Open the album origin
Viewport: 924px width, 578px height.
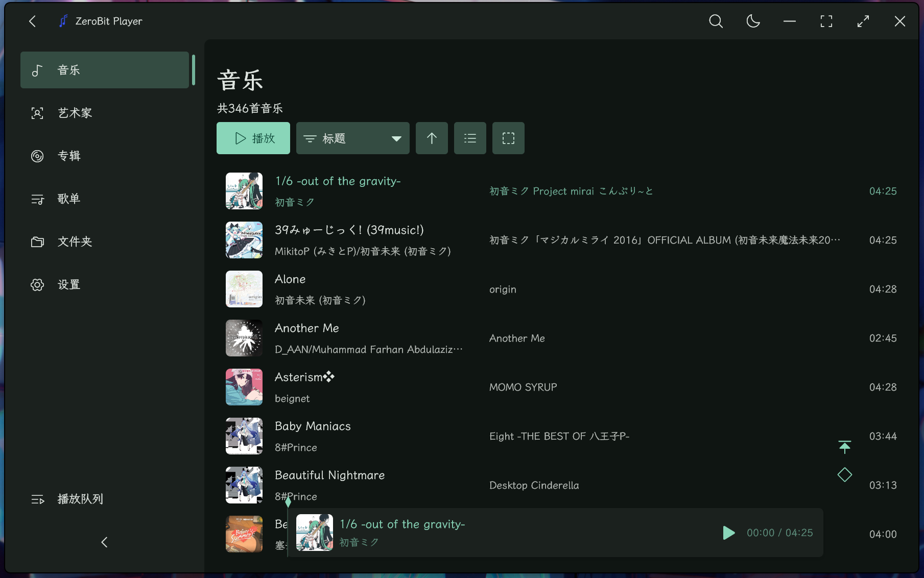pyautogui.click(x=503, y=290)
